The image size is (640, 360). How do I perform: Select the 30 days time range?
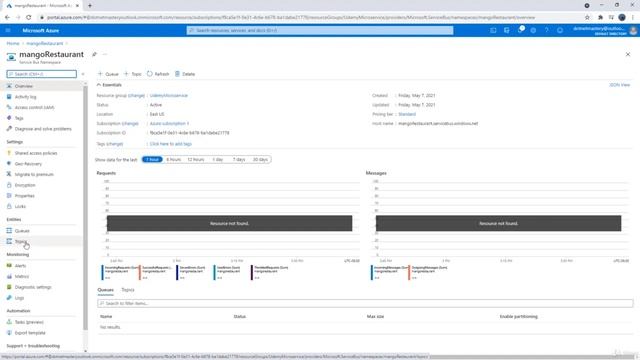(260, 160)
